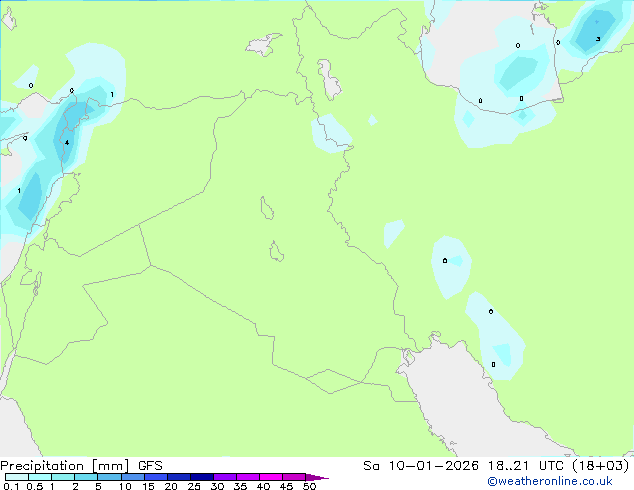The height and width of the screenshot is (490, 634).
Task: Click the '50' legend scale label
Action: [309, 486]
